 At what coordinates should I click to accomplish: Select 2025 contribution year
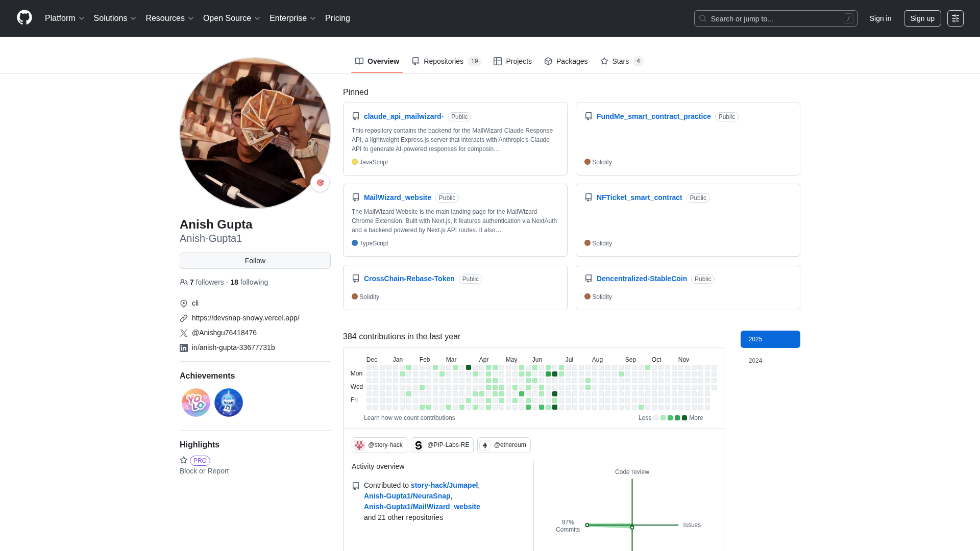[x=770, y=339]
